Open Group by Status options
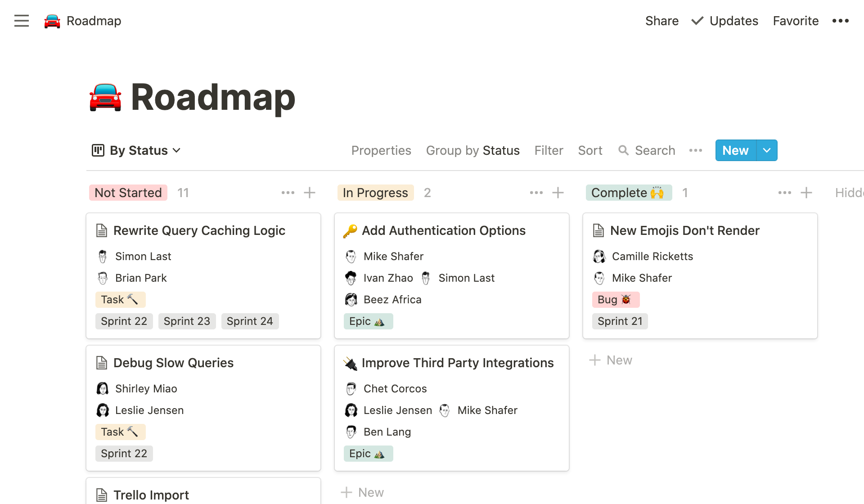 click(472, 150)
